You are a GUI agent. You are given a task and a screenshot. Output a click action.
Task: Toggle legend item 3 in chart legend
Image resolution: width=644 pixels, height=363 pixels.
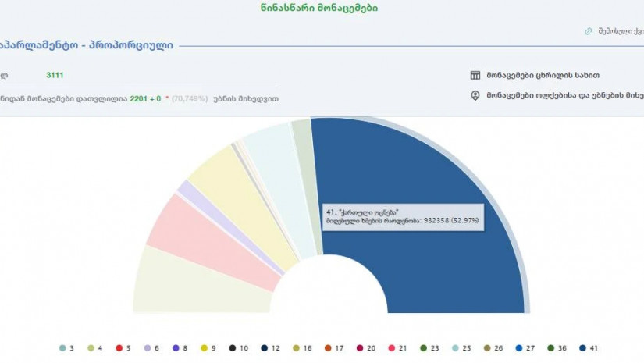pyautogui.click(x=66, y=348)
